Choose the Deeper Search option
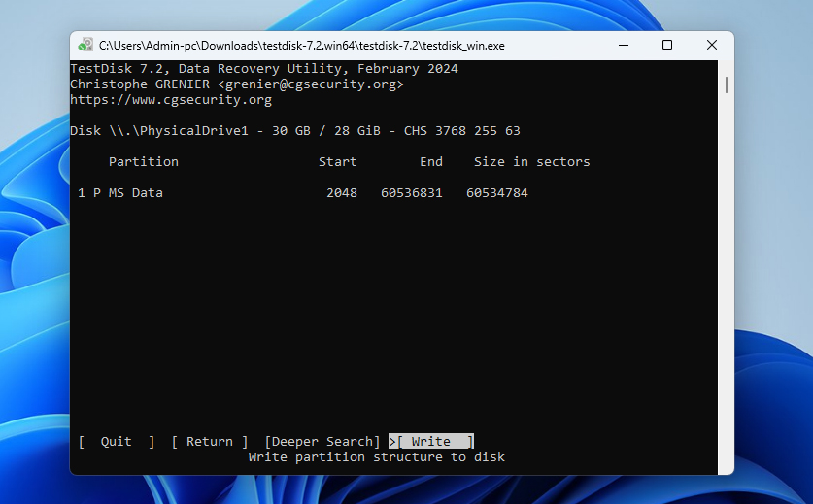813x504 pixels. [x=322, y=441]
